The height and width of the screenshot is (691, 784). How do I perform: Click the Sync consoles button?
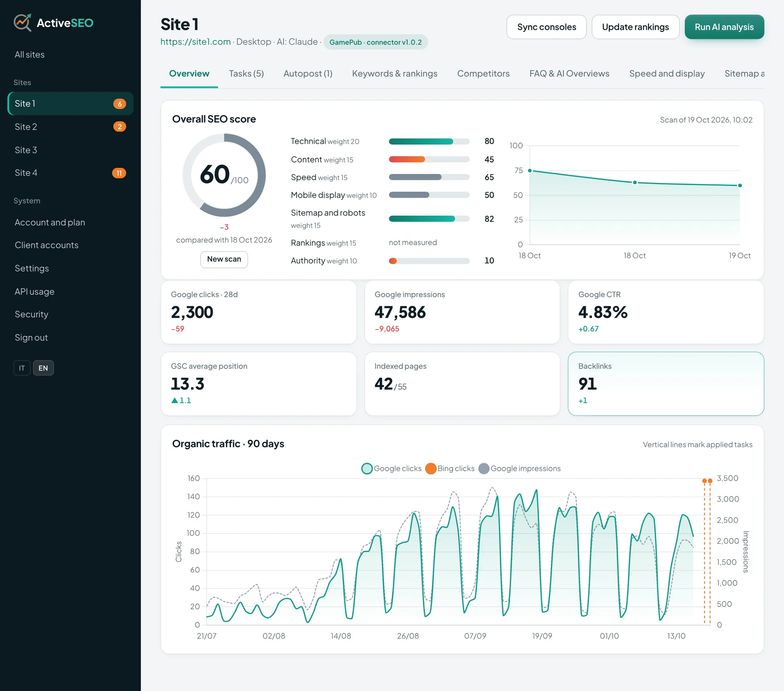click(546, 27)
